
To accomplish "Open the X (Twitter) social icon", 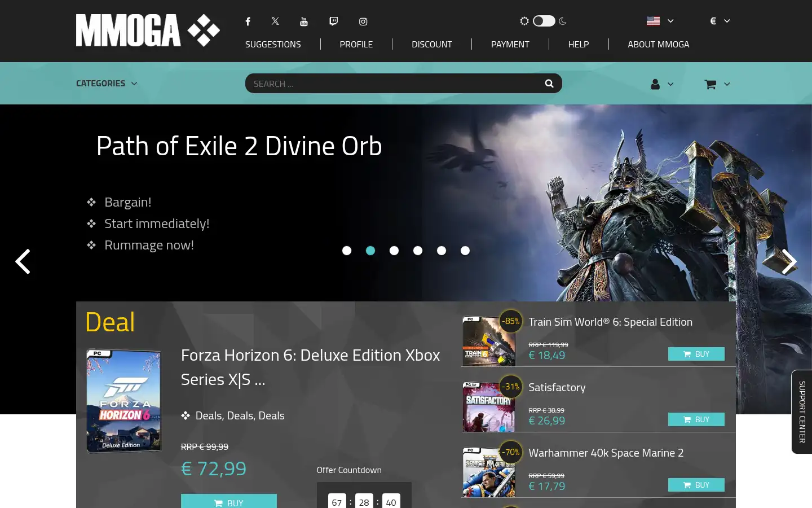I will coord(275,21).
